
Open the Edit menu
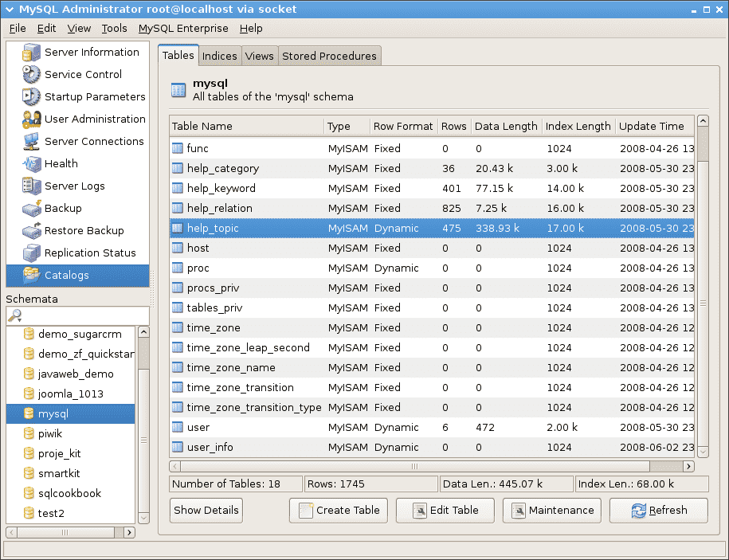click(x=46, y=29)
